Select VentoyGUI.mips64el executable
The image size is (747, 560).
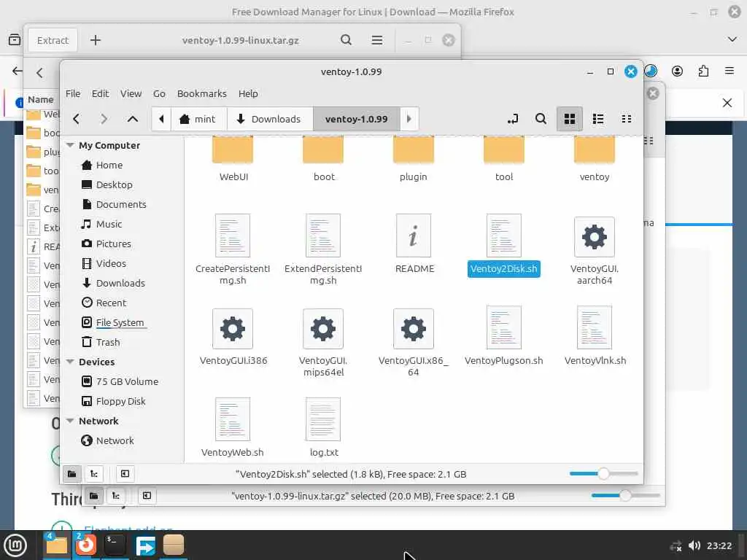[323, 341]
